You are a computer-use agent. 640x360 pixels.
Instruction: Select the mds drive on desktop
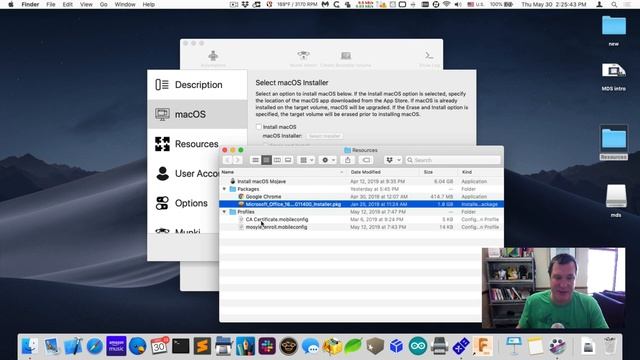pos(616,200)
